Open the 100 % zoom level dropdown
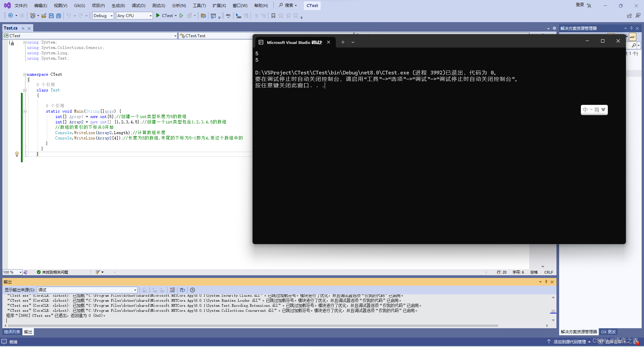The width and height of the screenshot is (644, 347). pos(12,272)
